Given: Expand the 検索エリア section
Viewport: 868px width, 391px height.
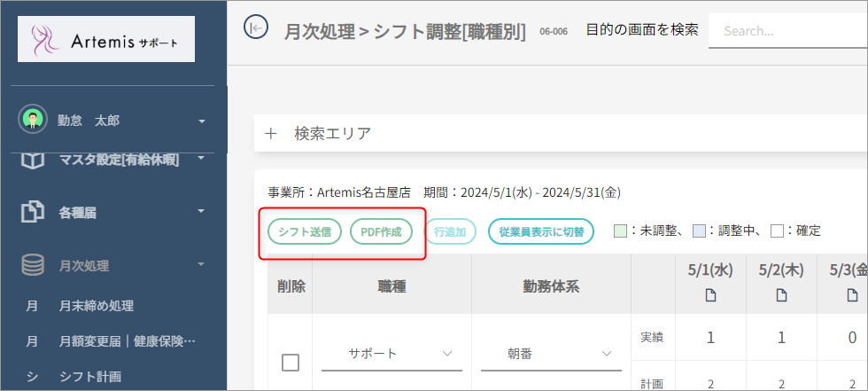Looking at the screenshot, I should click(x=272, y=134).
